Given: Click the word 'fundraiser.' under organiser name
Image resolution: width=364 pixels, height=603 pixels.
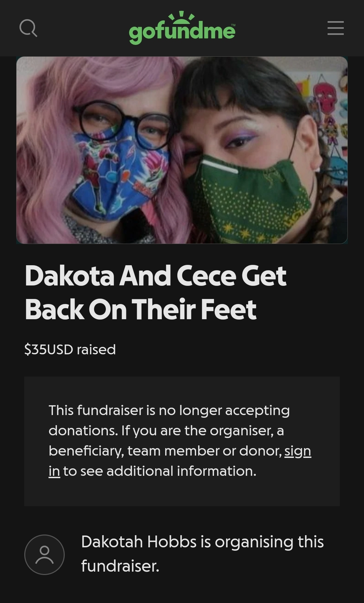Looking at the screenshot, I should tap(120, 566).
